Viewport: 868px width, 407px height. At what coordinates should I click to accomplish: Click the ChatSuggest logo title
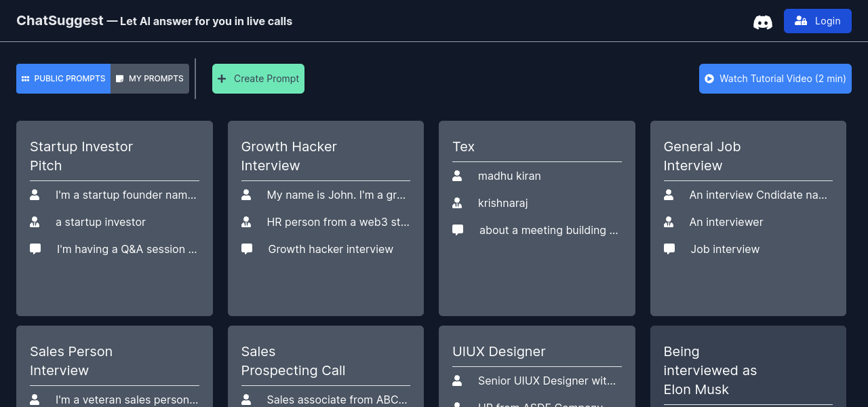tap(60, 21)
